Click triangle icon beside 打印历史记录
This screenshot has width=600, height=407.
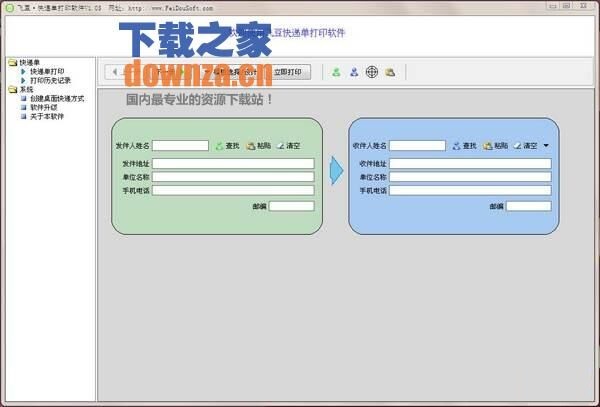[x=23, y=80]
